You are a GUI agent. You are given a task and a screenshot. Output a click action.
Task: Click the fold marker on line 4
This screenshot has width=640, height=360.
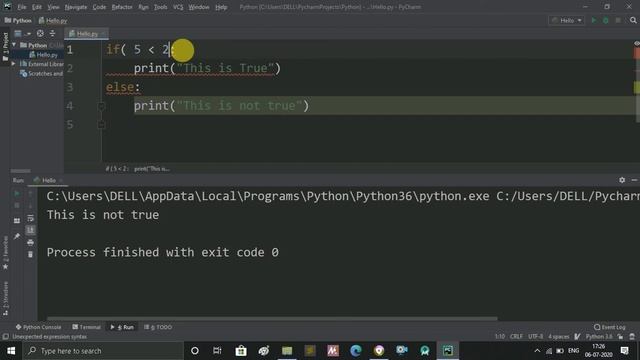(101, 106)
